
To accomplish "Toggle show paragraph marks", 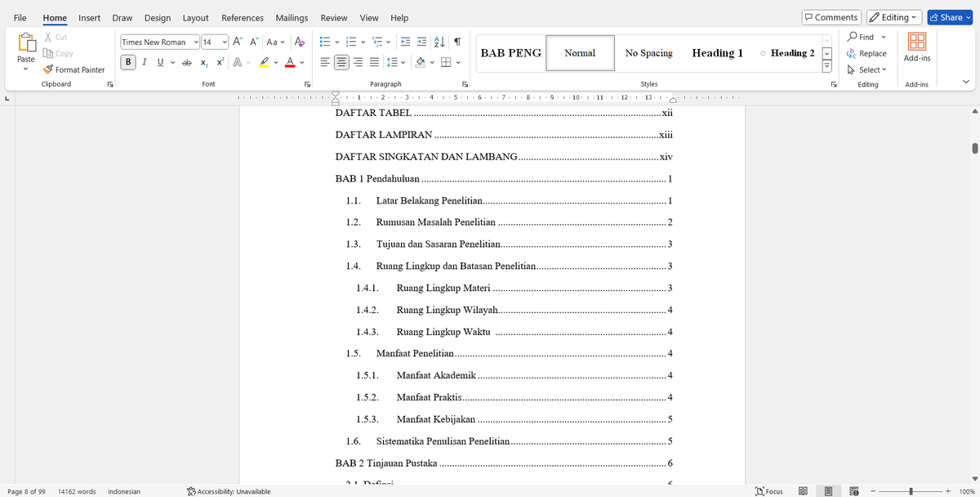I will pos(457,42).
